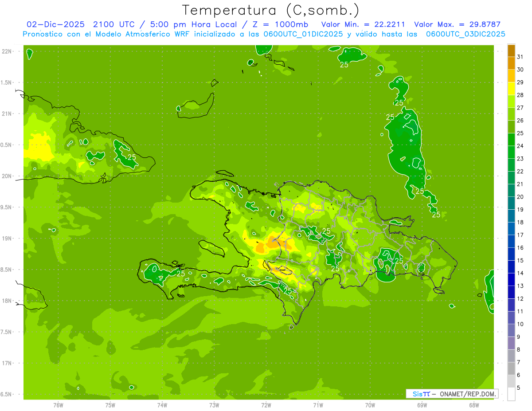Viewport: 532px width, 411px height.
Task: Click the "22N" latitude axis label
Action: tap(7, 51)
